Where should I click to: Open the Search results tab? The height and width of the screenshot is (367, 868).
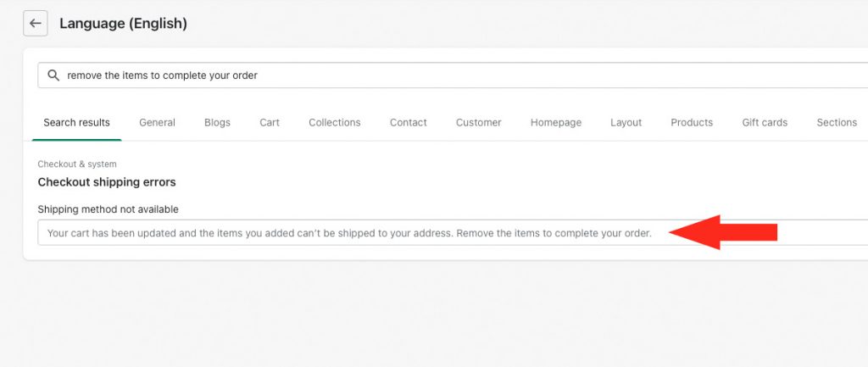coord(76,123)
